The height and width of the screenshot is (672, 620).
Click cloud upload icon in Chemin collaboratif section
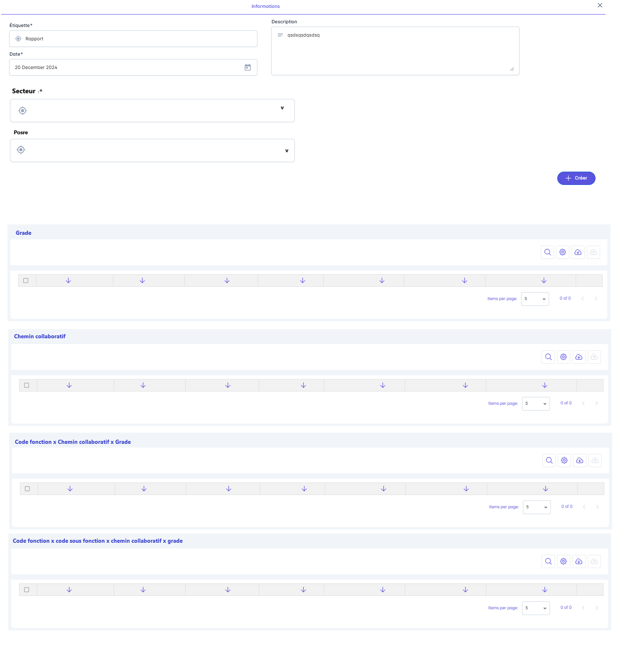pos(594,357)
